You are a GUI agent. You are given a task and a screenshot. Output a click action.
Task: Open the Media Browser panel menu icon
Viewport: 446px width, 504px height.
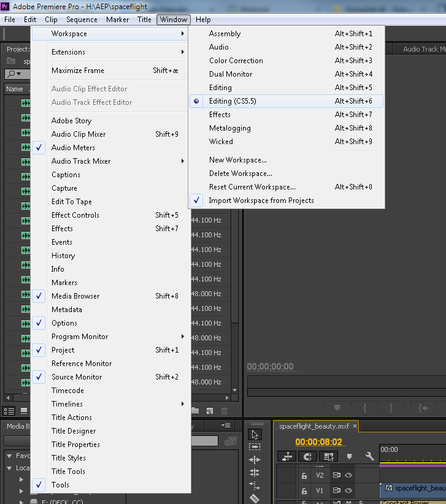(x=226, y=426)
